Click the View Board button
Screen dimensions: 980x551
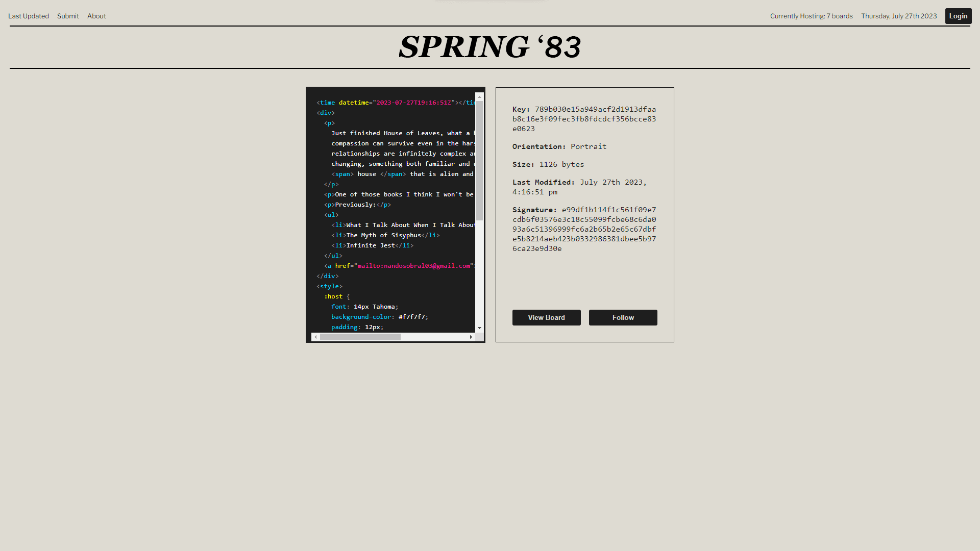click(546, 317)
